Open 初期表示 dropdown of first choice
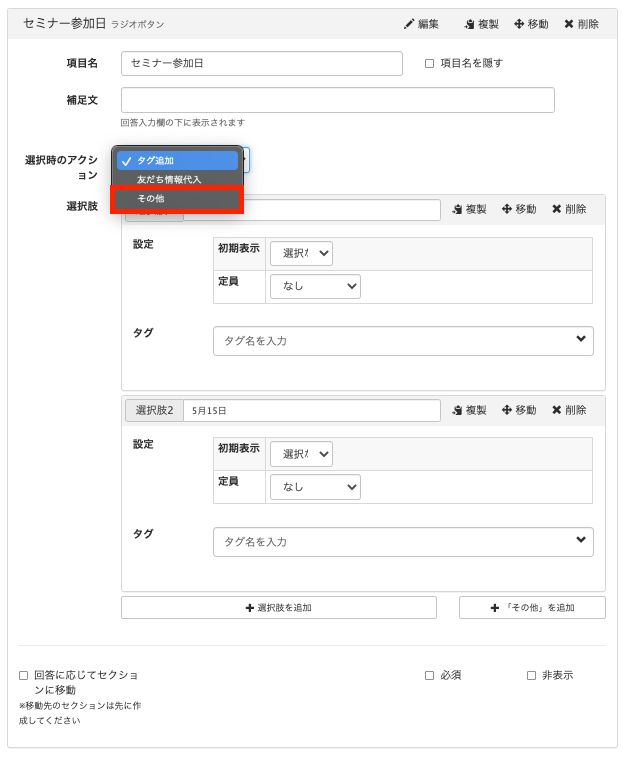Screen dimensions: 626x758 click(x=301, y=253)
